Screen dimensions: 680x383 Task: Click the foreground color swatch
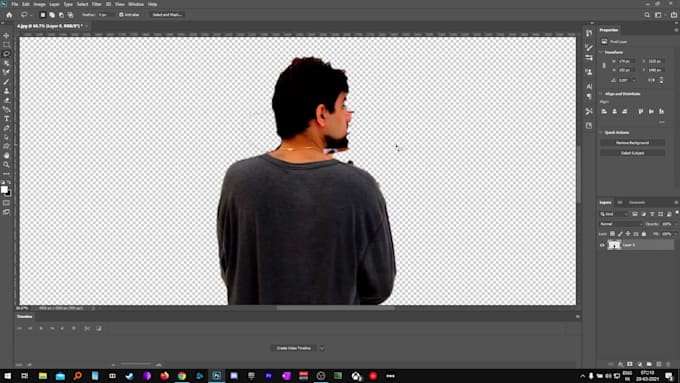point(4,189)
